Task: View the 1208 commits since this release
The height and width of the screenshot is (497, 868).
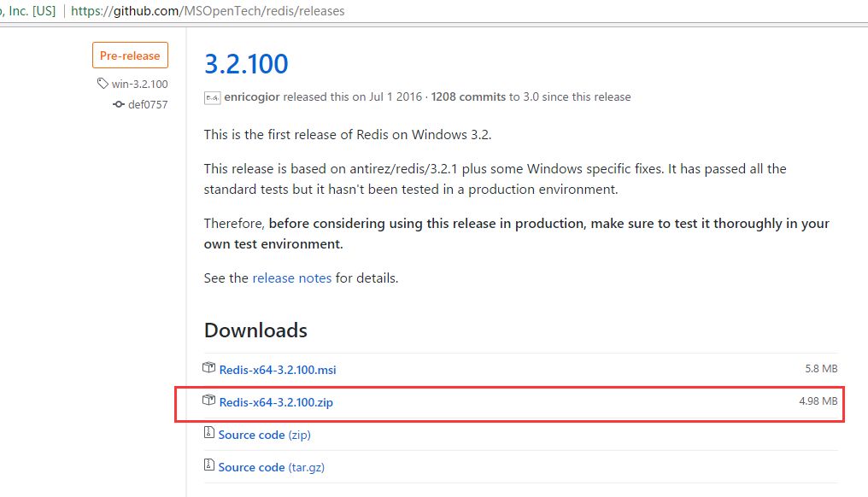Action: coord(468,97)
